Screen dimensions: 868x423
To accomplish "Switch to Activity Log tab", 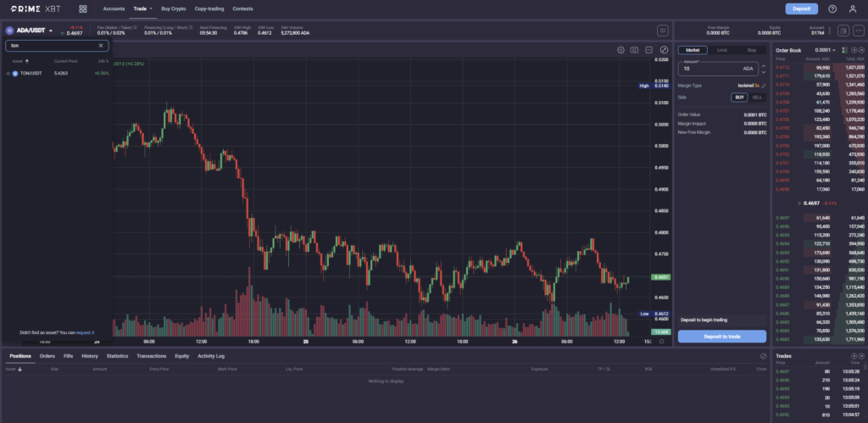I will point(211,356).
